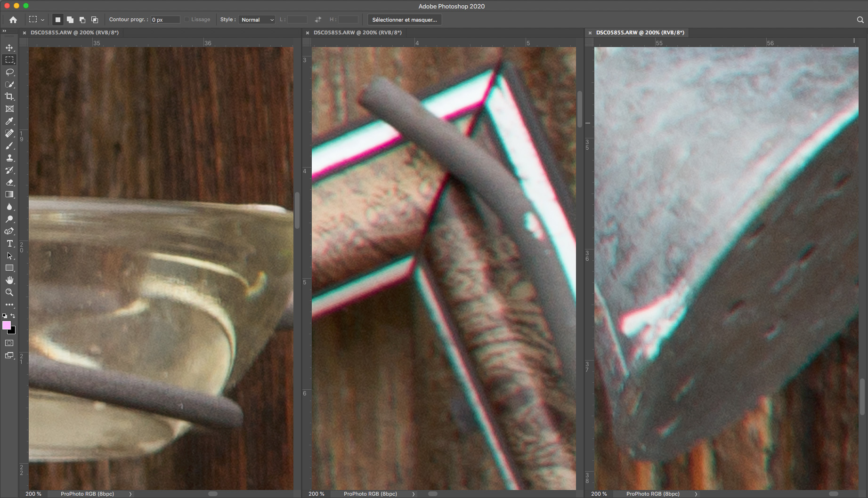
Task: Choose the Eraser tool
Action: pyautogui.click(x=9, y=183)
